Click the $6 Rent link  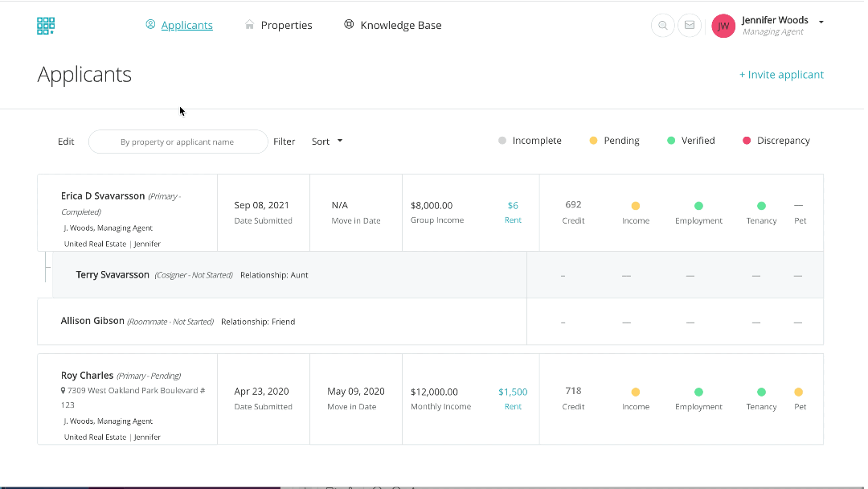click(x=513, y=212)
